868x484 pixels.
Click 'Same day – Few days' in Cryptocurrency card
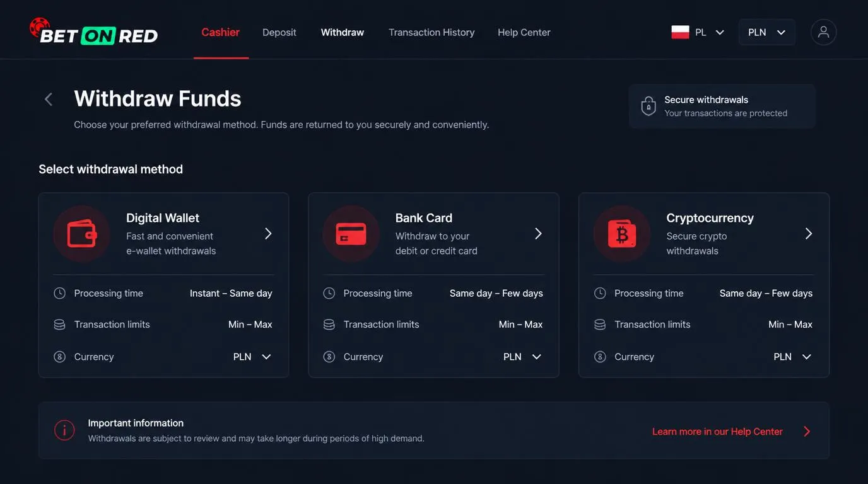coord(766,293)
